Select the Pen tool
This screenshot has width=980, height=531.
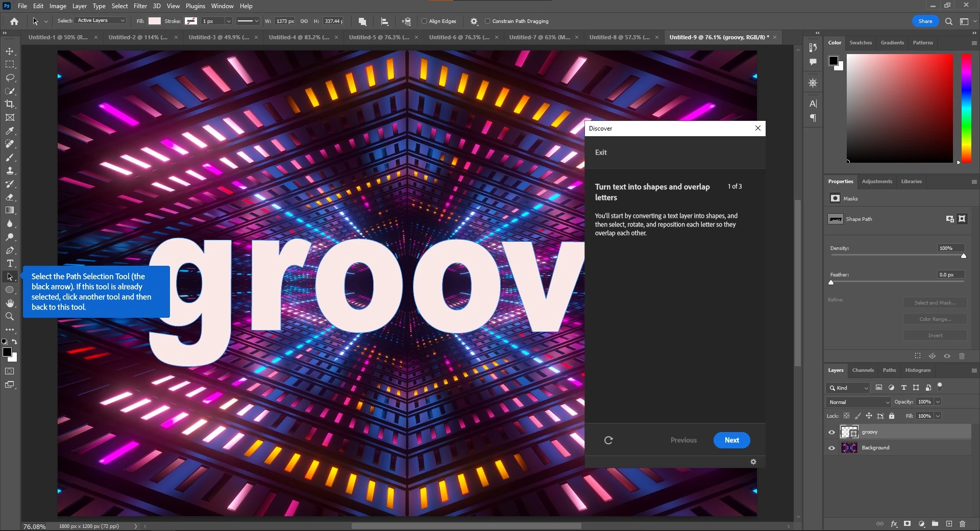coord(10,250)
